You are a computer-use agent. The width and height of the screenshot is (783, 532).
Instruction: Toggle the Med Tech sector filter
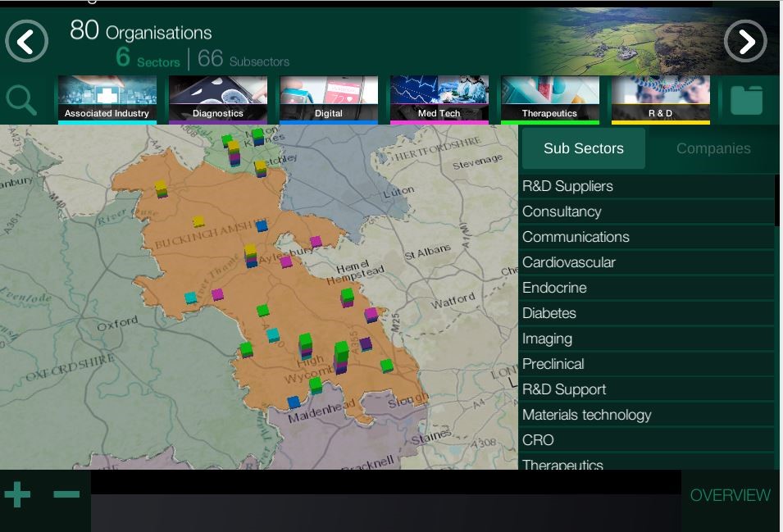click(439, 99)
